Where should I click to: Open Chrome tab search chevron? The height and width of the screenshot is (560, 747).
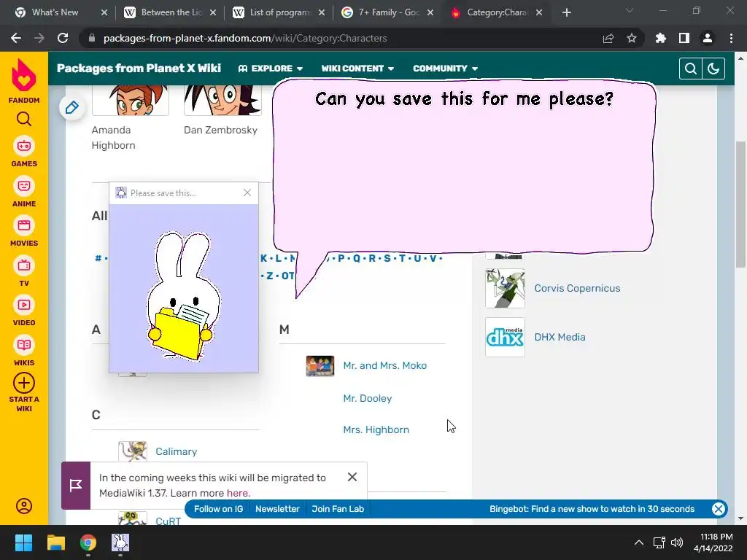(x=630, y=10)
